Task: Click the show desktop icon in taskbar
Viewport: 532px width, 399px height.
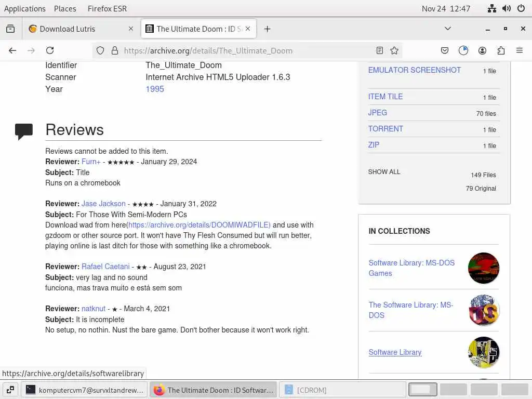Action: (x=10, y=390)
